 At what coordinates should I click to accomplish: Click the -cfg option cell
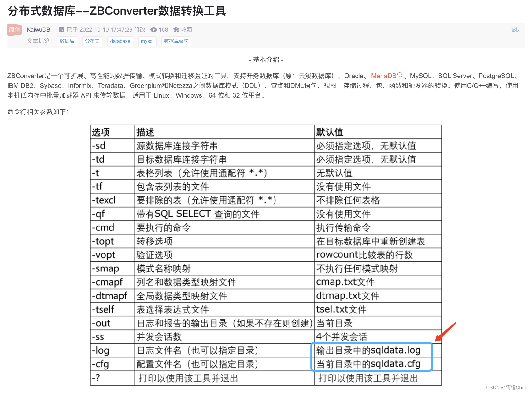[x=113, y=364]
